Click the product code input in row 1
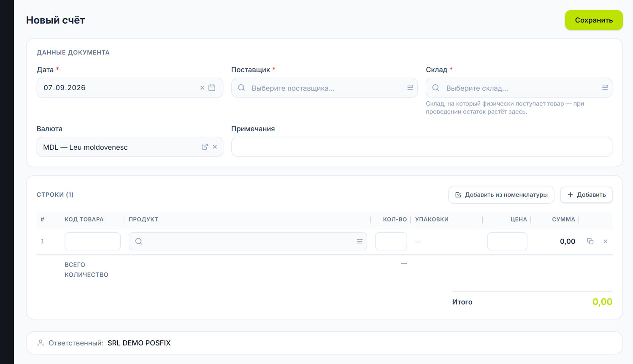The image size is (633, 364). pyautogui.click(x=92, y=241)
